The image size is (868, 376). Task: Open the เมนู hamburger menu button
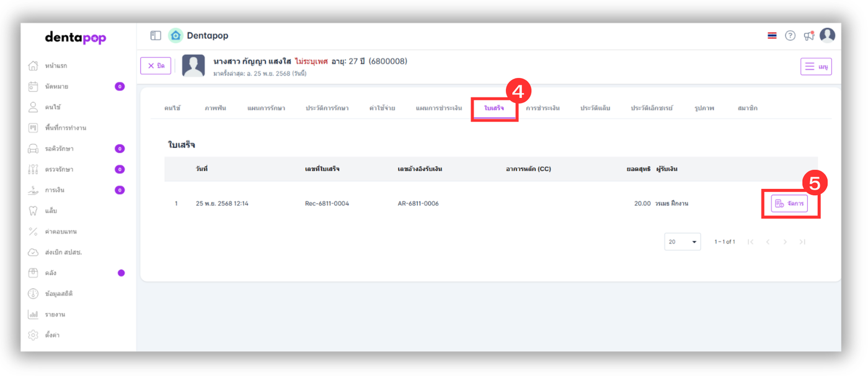tap(816, 66)
